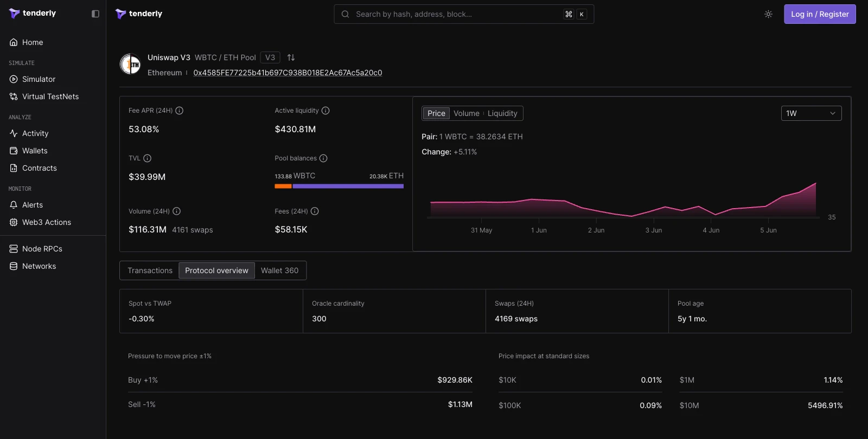Click the Command-K shortcut hint
This screenshot has height=439, width=868.
click(x=575, y=14)
